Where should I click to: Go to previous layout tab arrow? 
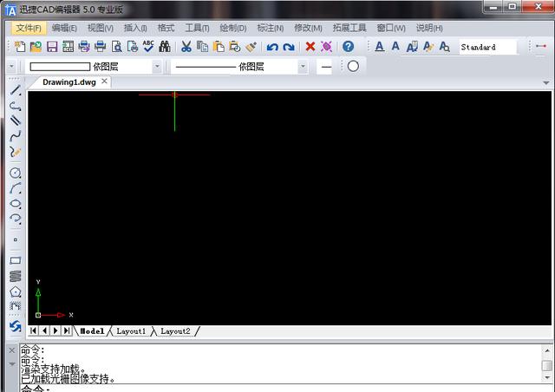44,330
